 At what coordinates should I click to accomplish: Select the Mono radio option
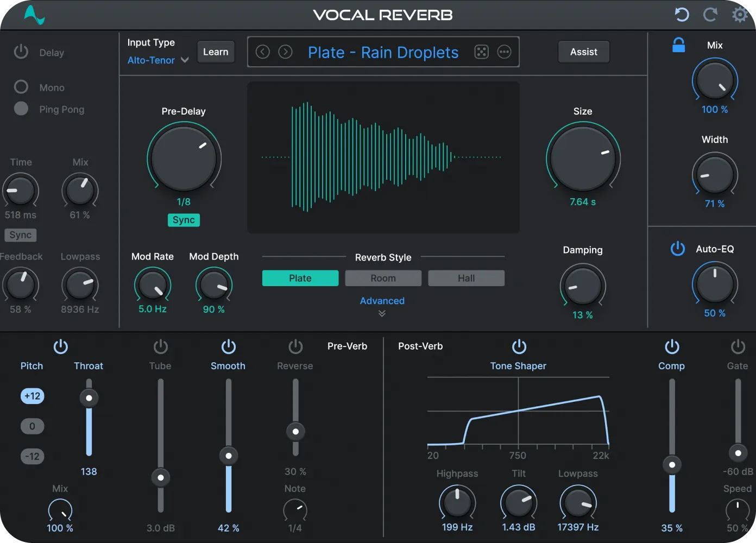click(21, 87)
